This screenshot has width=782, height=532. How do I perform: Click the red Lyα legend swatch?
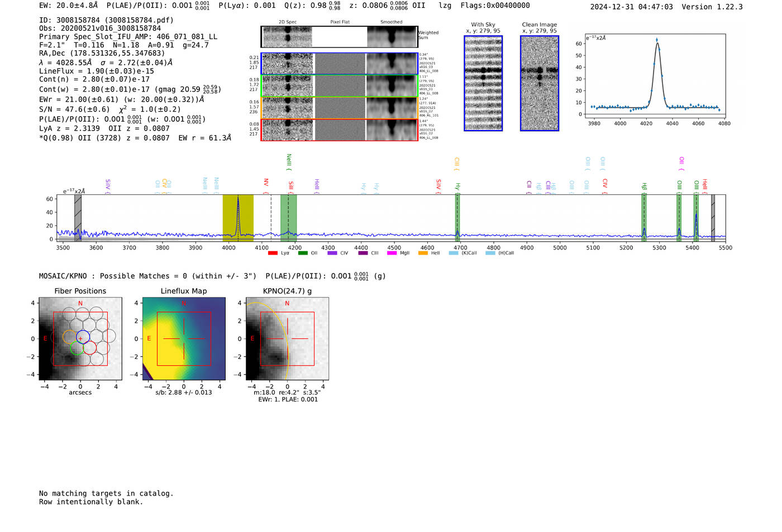pos(273,253)
